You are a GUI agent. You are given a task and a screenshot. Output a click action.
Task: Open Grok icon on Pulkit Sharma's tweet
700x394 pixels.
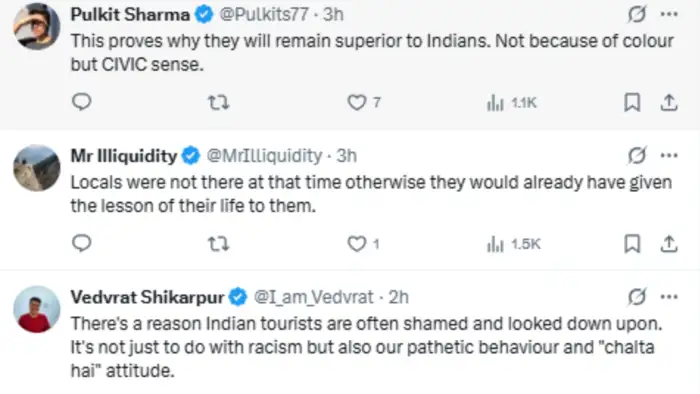coord(637,14)
